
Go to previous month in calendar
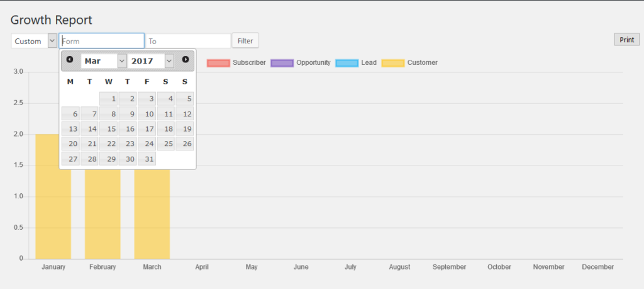click(70, 60)
